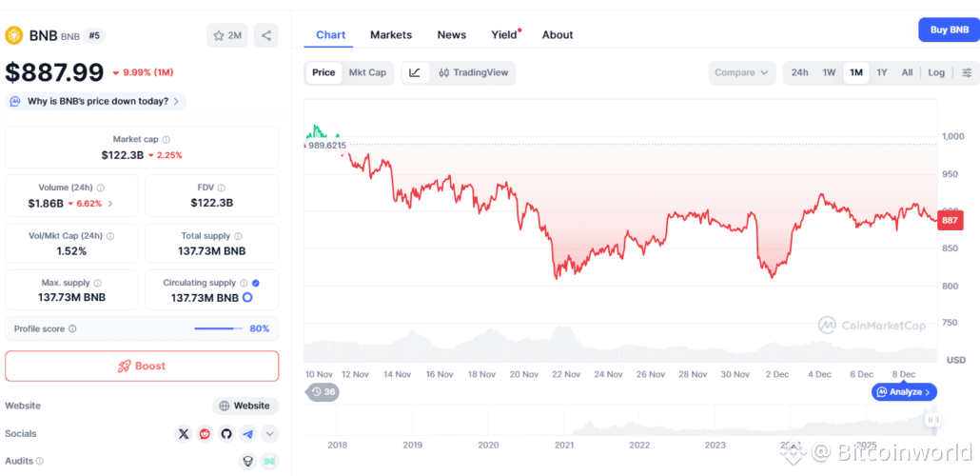Grab the timeline range slider handle
Viewport: 980px width, 476px height.
(x=932, y=419)
